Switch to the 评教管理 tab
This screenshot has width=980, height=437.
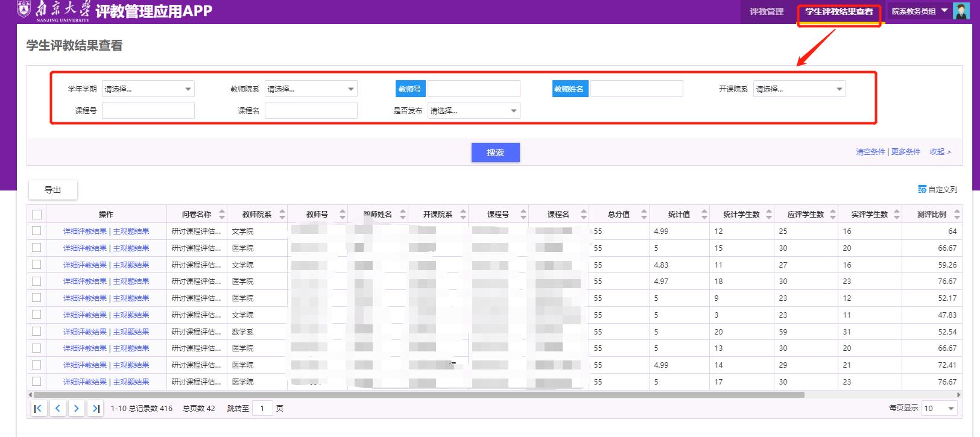click(767, 11)
